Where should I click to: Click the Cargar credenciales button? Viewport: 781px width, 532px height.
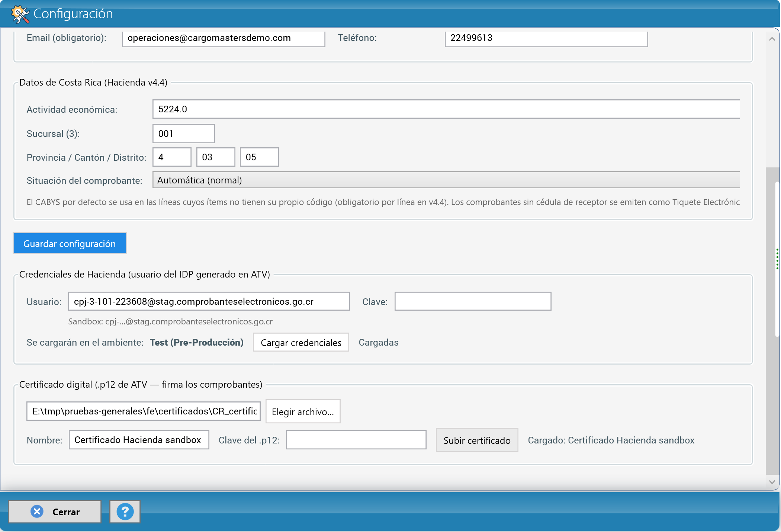coord(301,342)
